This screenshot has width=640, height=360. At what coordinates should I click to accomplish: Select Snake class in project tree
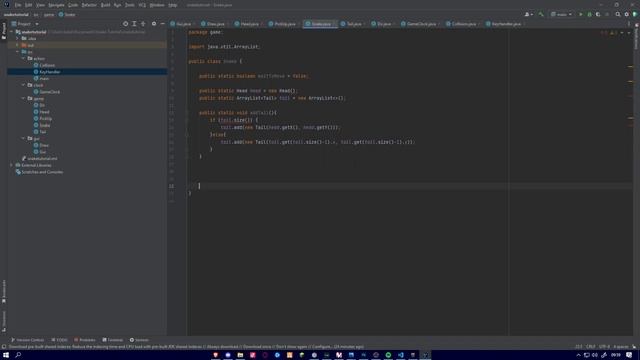42,125
